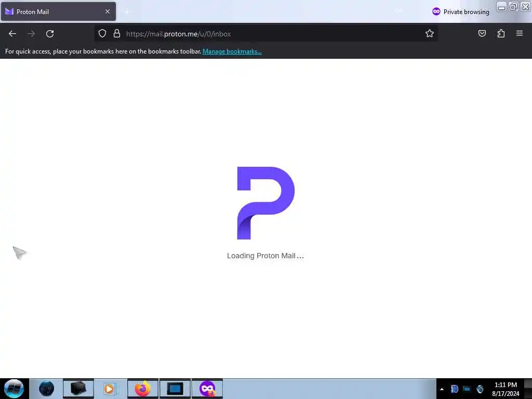Bookmark this page with the star icon
The width and height of the screenshot is (532, 399).
tap(430, 33)
